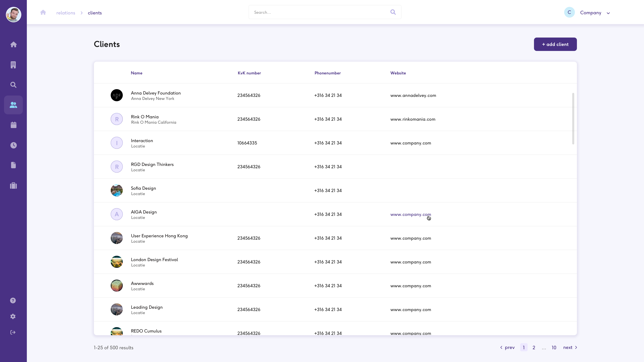Go to the relations breadcrumb
The height and width of the screenshot is (362, 644).
coord(66,13)
